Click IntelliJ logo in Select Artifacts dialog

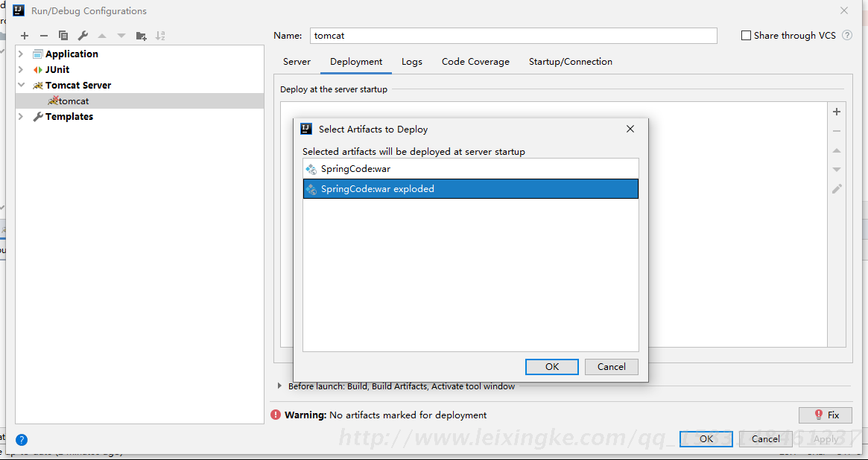(x=306, y=129)
